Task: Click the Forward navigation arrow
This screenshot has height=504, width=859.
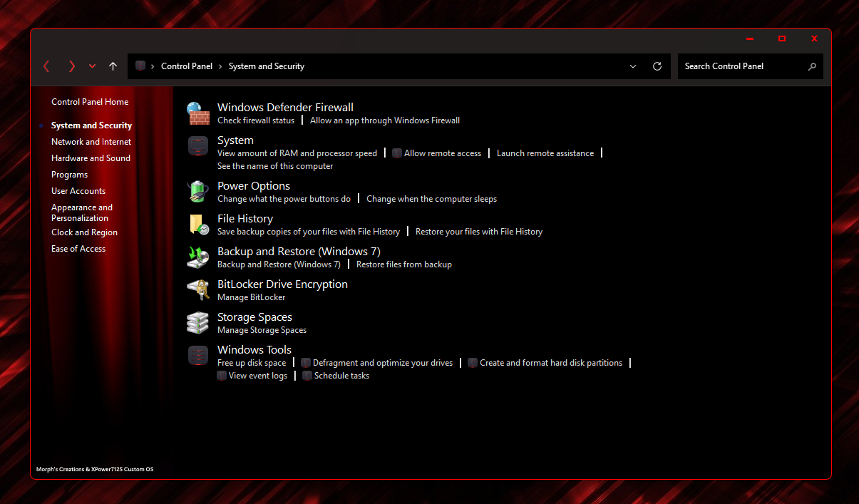Action: pos(71,66)
